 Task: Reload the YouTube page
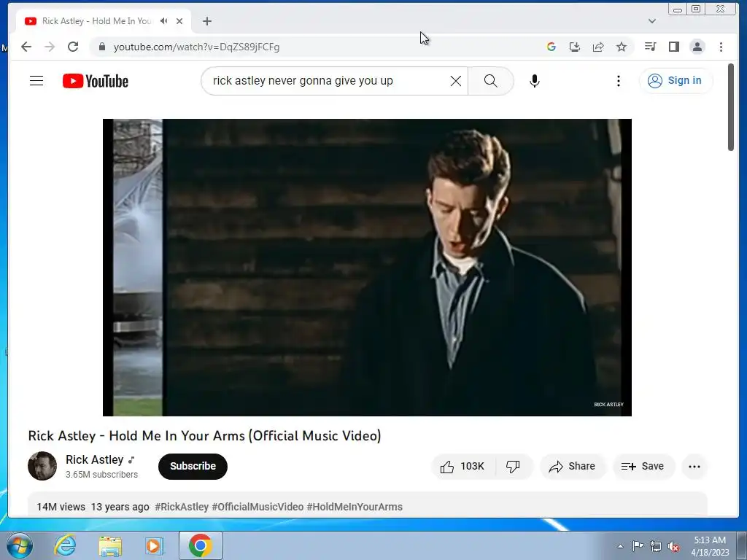click(x=73, y=47)
